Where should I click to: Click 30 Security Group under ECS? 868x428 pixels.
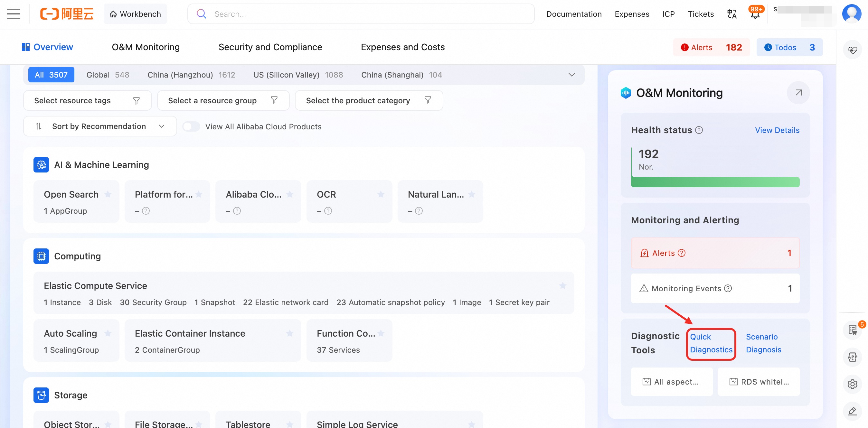[153, 302]
